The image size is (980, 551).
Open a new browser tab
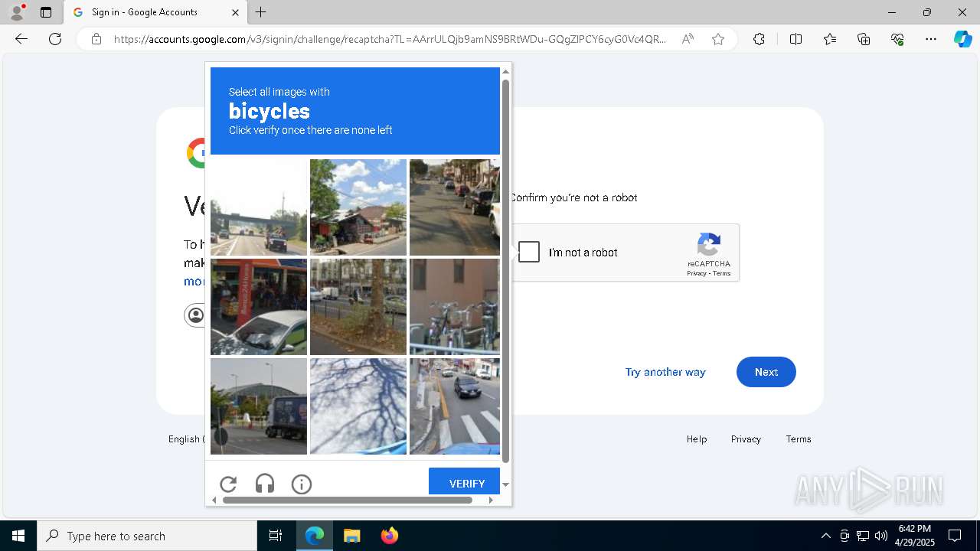click(x=261, y=12)
